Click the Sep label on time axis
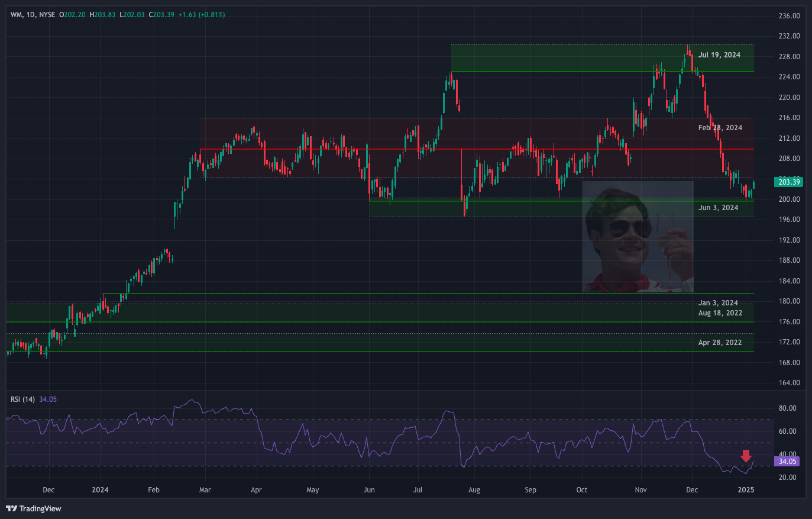 coord(530,490)
